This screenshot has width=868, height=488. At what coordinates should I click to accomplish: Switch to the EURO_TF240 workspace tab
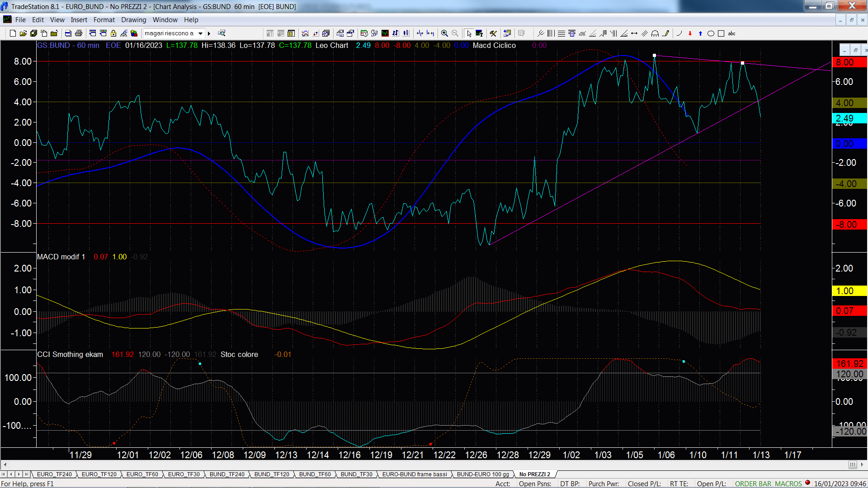click(54, 474)
